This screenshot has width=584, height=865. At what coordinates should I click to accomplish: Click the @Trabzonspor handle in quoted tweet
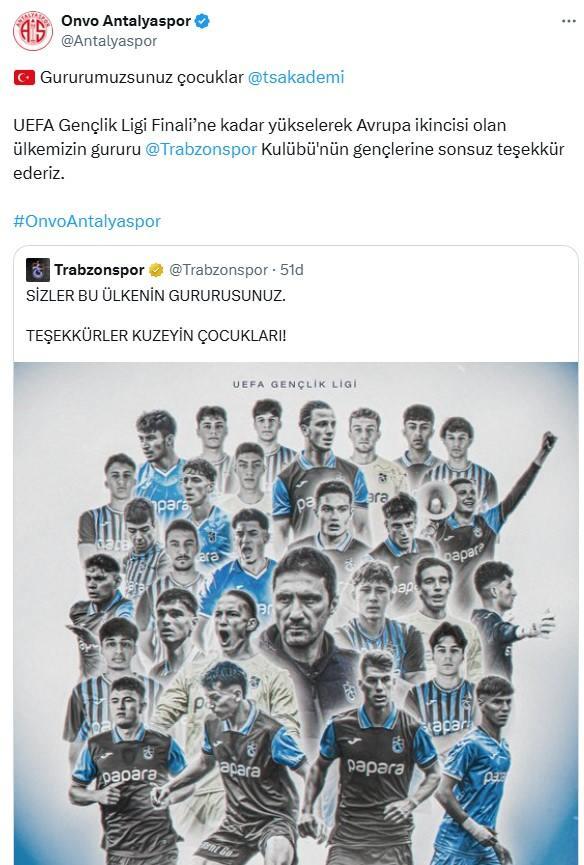click(218, 270)
